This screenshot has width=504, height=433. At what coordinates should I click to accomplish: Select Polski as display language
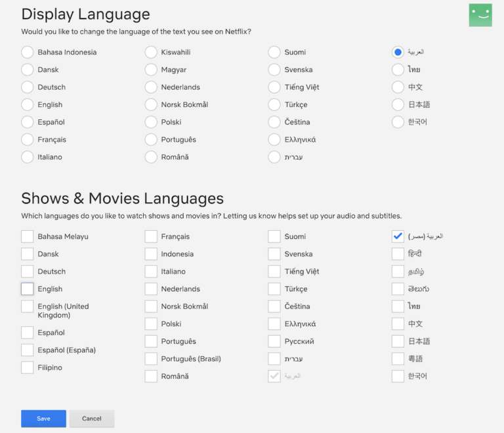click(151, 122)
